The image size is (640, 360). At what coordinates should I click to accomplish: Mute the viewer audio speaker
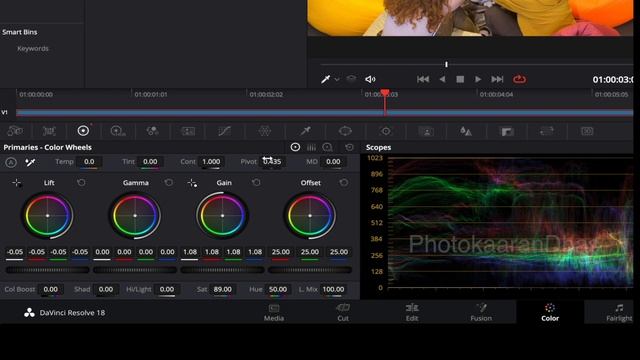tap(370, 79)
